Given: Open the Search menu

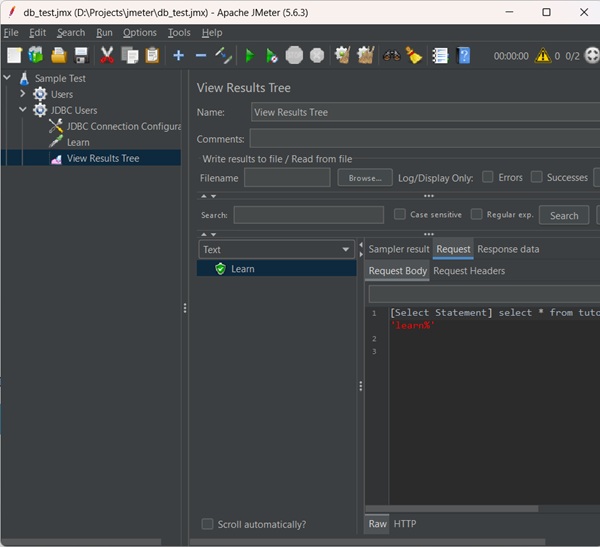Looking at the screenshot, I should click(x=71, y=33).
